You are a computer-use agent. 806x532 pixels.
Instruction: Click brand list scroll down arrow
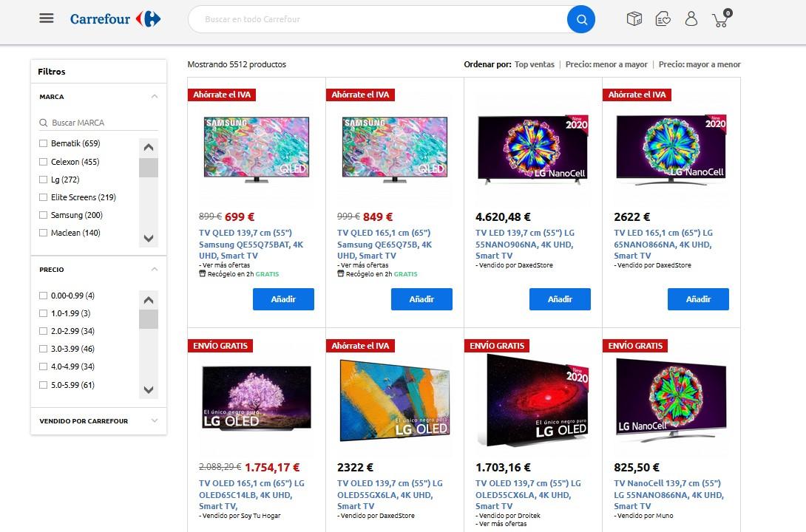coord(149,238)
